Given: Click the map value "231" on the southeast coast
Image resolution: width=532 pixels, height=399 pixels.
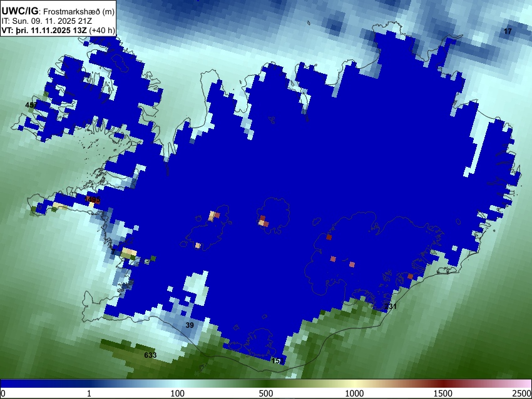Looking at the screenshot, I should pos(391,306).
